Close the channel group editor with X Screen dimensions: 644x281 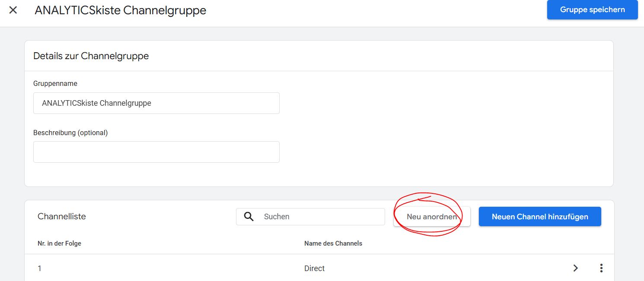click(x=13, y=10)
